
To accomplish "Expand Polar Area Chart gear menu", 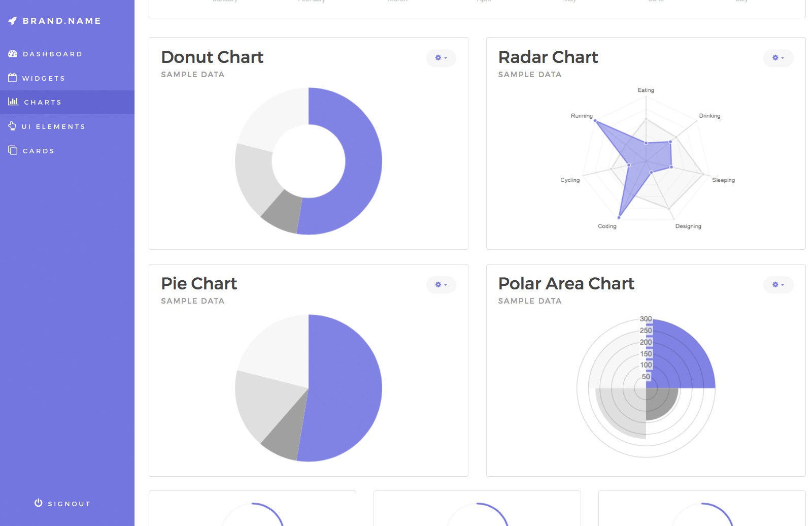I will (778, 285).
